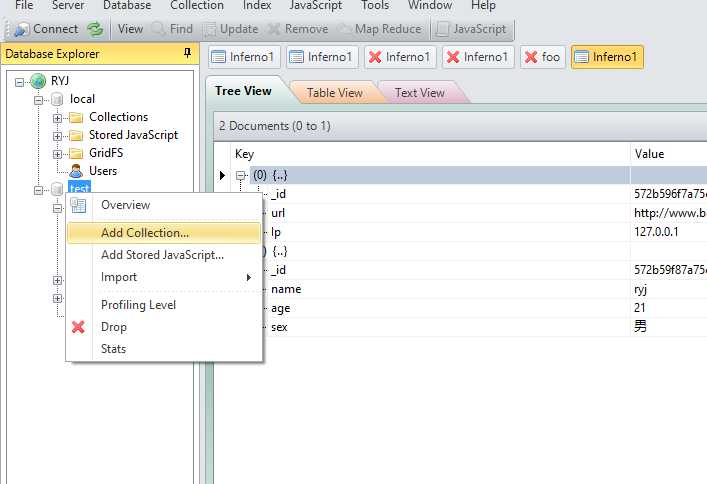This screenshot has width=707, height=484.
Task: Choose Stats from the context menu
Action: click(x=164, y=349)
